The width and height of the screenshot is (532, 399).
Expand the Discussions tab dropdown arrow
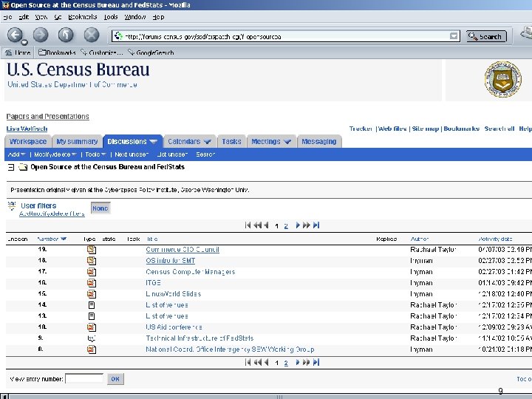153,141
